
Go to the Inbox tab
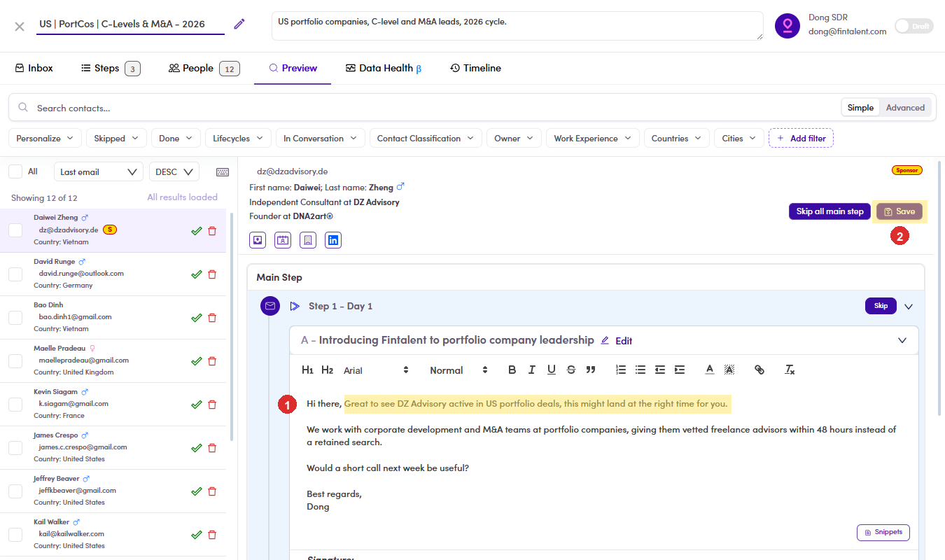[x=34, y=68]
